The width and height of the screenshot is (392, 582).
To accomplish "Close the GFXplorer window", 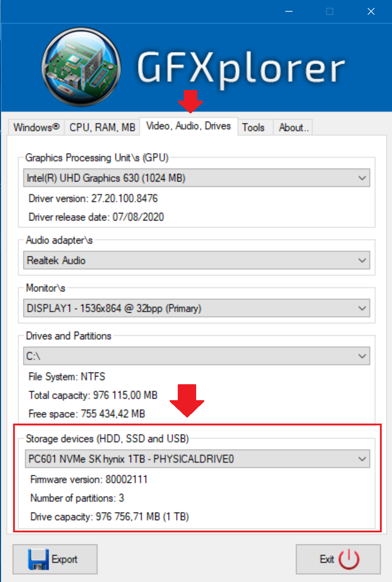I will (371, 11).
